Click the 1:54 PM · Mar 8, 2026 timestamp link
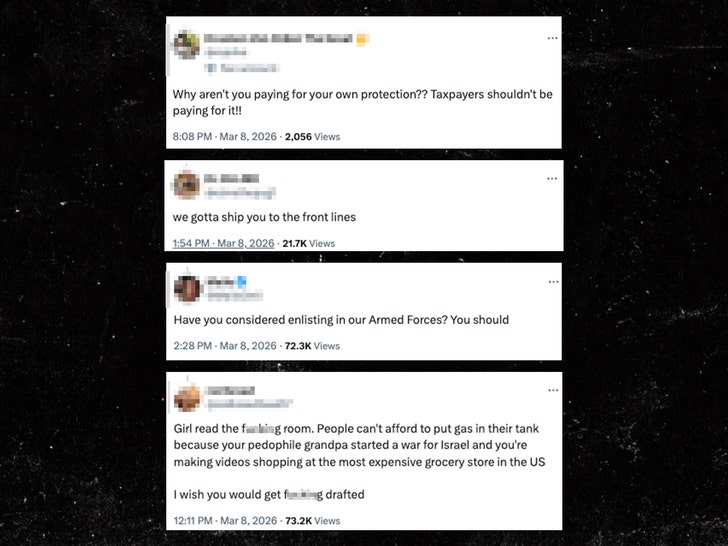728x546 pixels. click(x=223, y=243)
